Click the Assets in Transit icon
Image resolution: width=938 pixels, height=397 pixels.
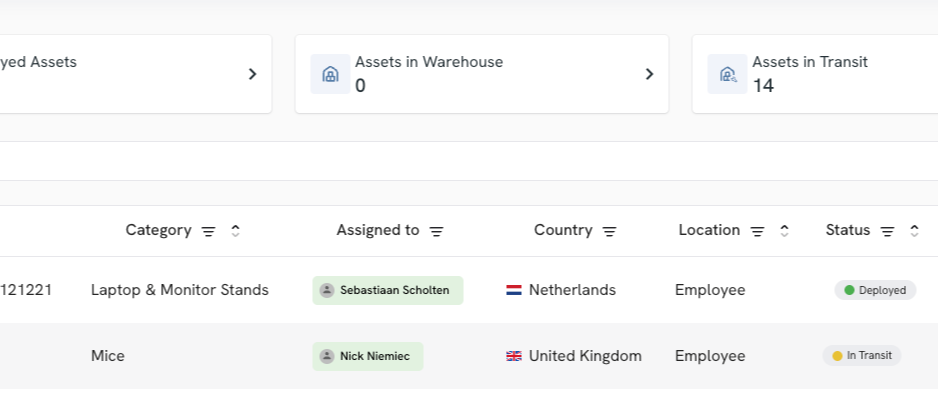pyautogui.click(x=727, y=74)
